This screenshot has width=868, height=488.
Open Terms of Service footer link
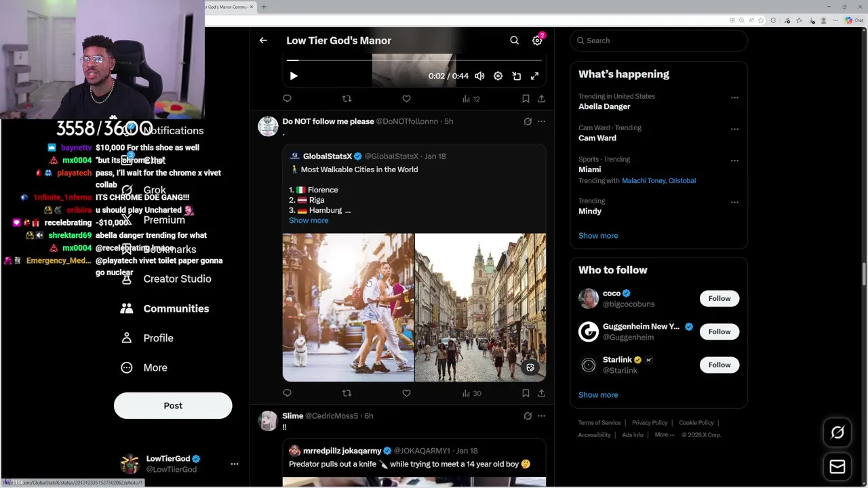coord(599,423)
